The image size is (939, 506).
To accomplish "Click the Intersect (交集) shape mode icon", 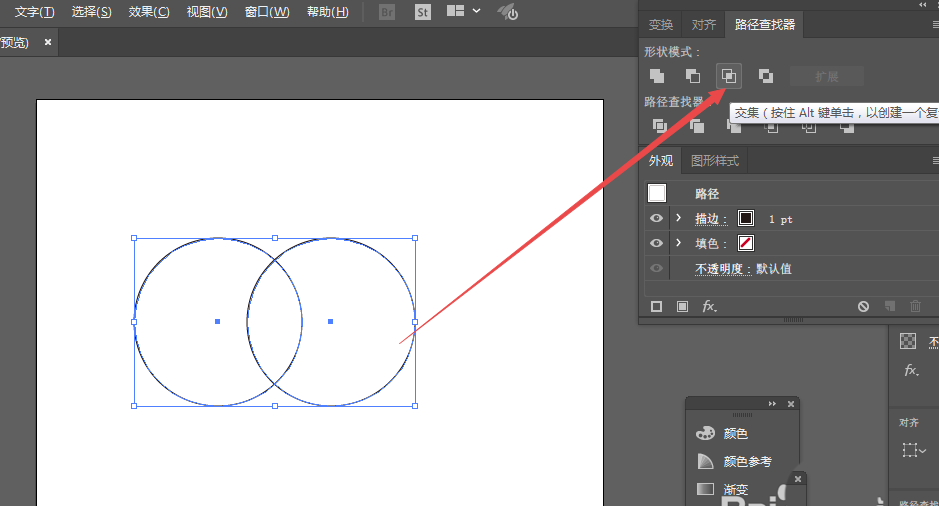I will click(729, 76).
